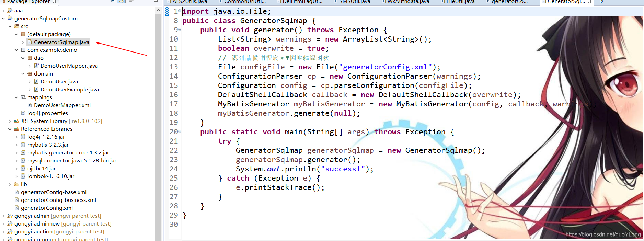Click log4j.properties file icon
This screenshot has height=241, width=644.
23,113
